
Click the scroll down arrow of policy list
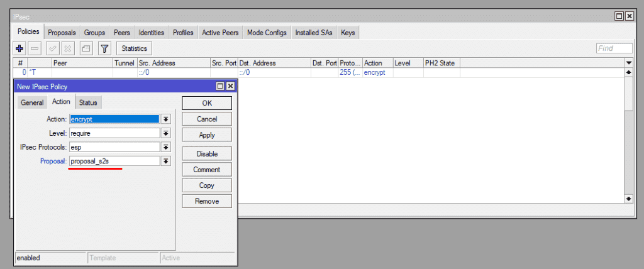(x=628, y=199)
